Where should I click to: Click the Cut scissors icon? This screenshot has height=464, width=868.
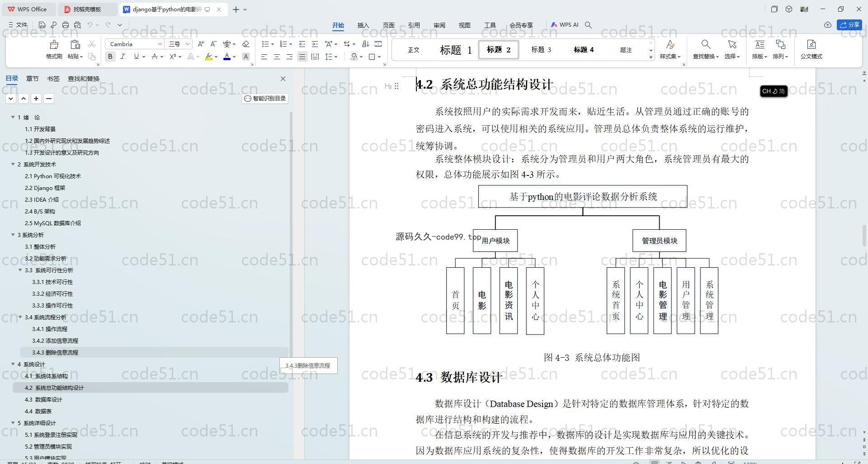(x=92, y=44)
